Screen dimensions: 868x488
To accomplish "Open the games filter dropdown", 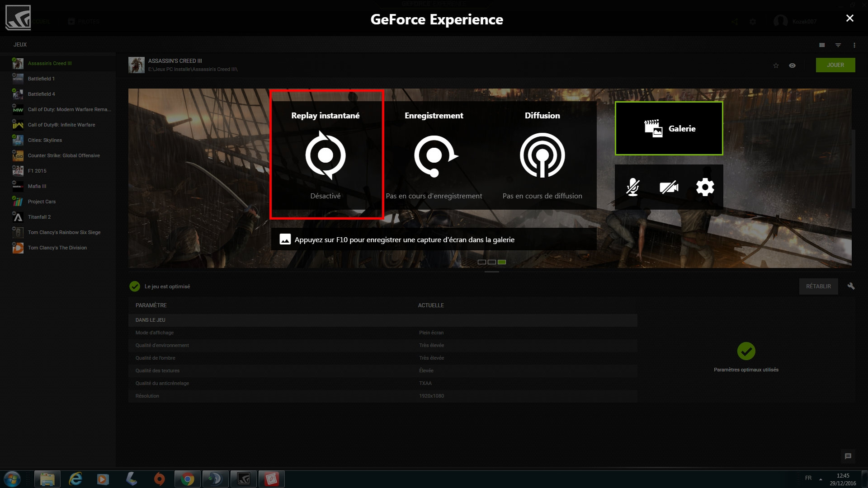I will click(x=838, y=45).
